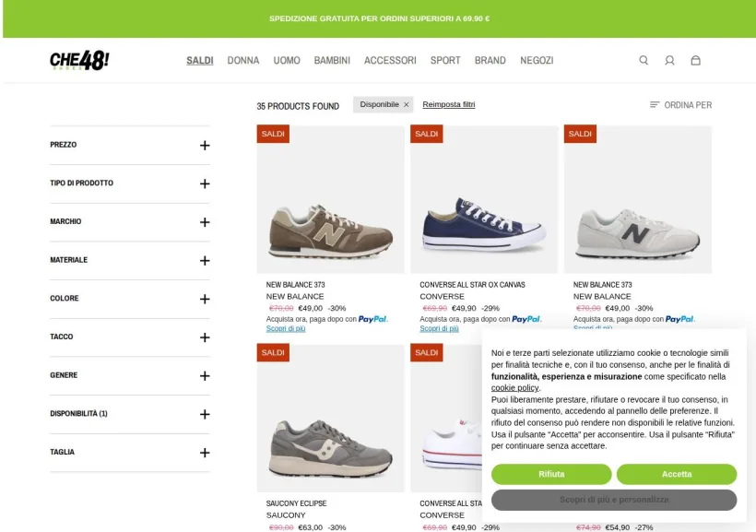Expand the Genere filter
The width and height of the screenshot is (756, 532).
(130, 376)
